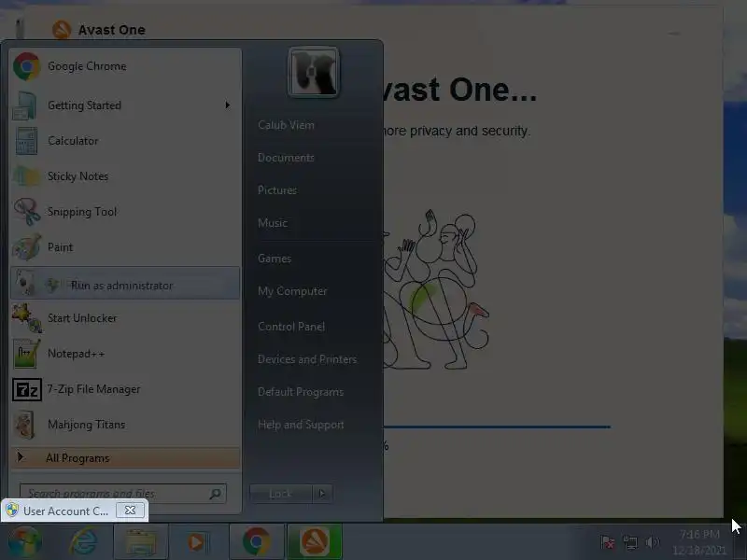Launch the Snipping Tool
Viewport: 747px width, 560px height.
pos(125,212)
